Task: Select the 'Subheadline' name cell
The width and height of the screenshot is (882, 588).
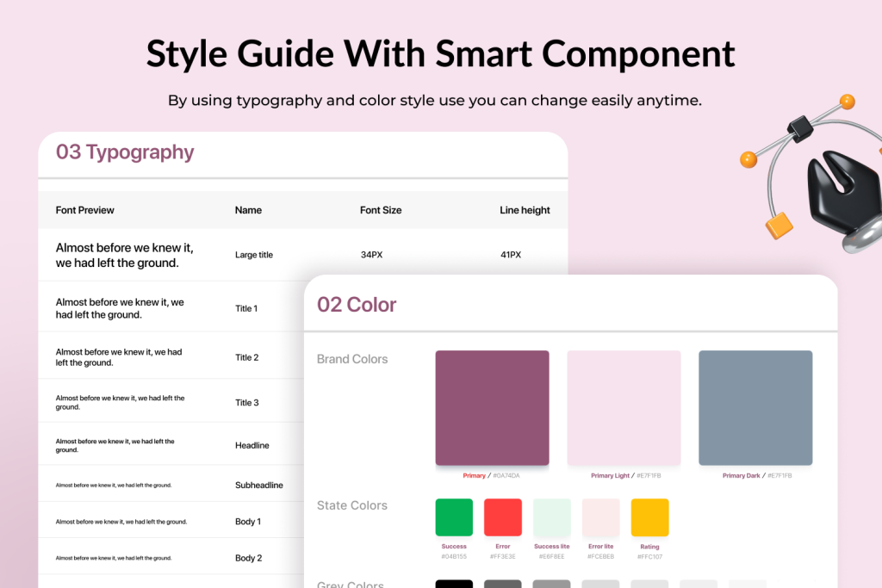Action: point(258,486)
